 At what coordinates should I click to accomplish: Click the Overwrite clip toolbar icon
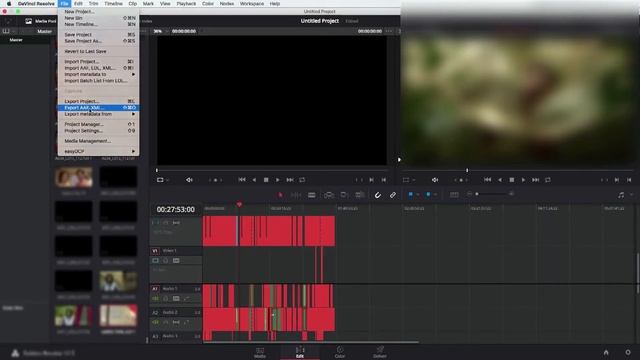pyautogui.click(x=344, y=195)
